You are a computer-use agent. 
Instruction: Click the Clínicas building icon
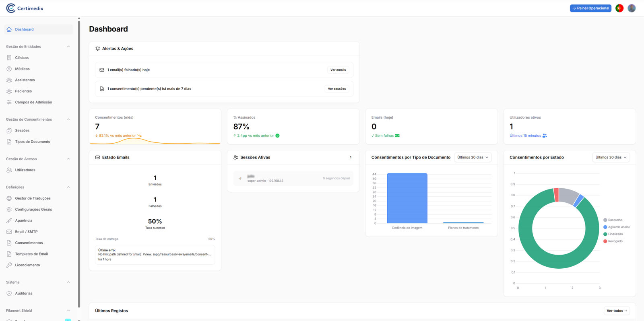[9, 58]
